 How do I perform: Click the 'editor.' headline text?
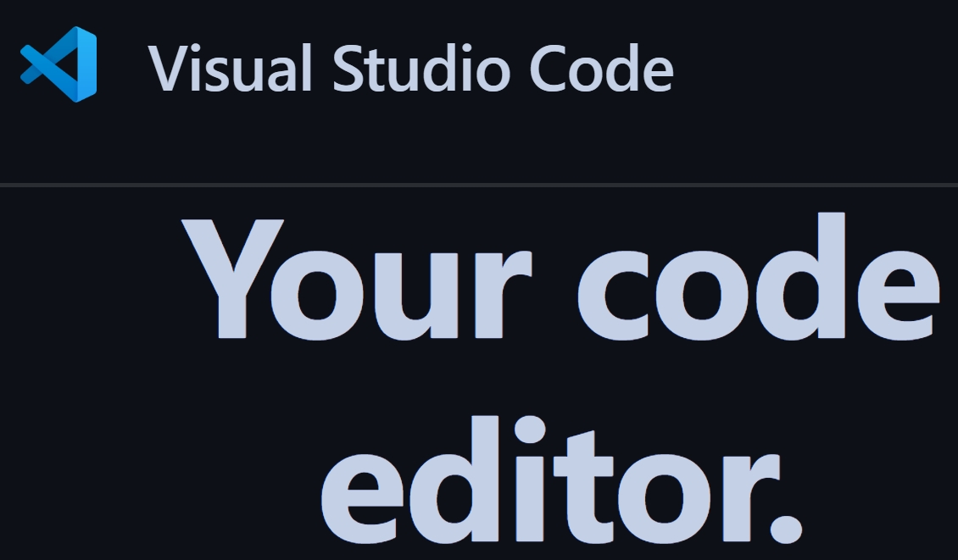(x=561, y=480)
